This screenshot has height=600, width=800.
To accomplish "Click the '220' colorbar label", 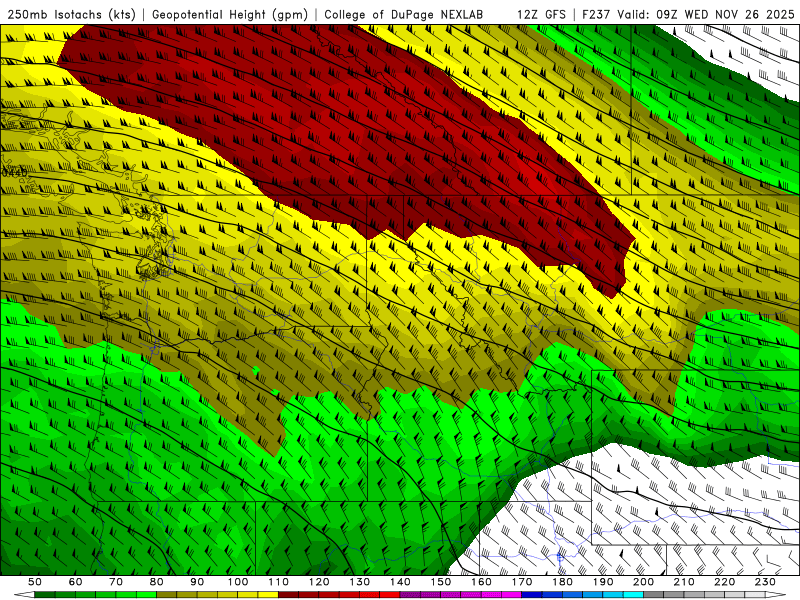I will 725,582.
